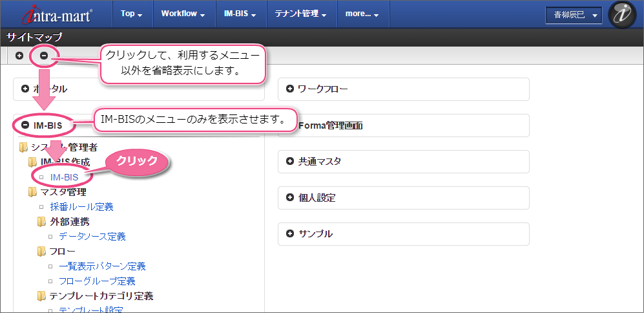Click the intra-mart logo
Viewport: 644px width, 313px height.
[57, 14]
